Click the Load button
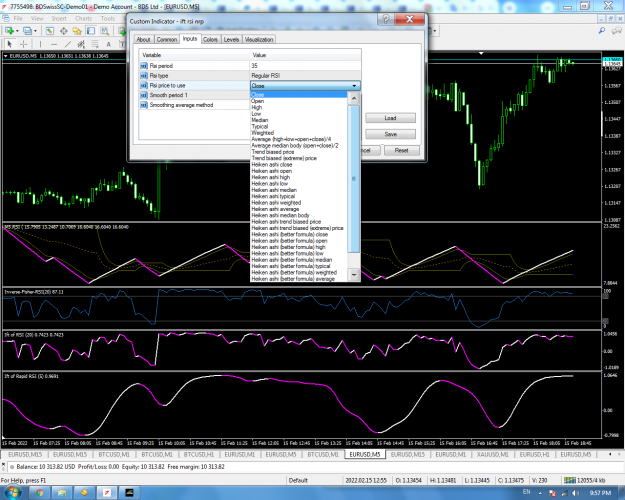 pos(390,118)
